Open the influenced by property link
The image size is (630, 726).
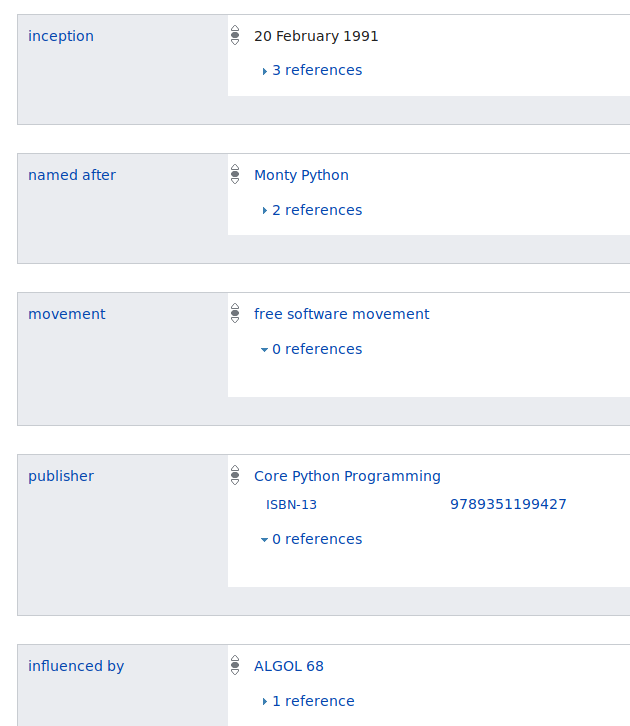click(x=76, y=666)
